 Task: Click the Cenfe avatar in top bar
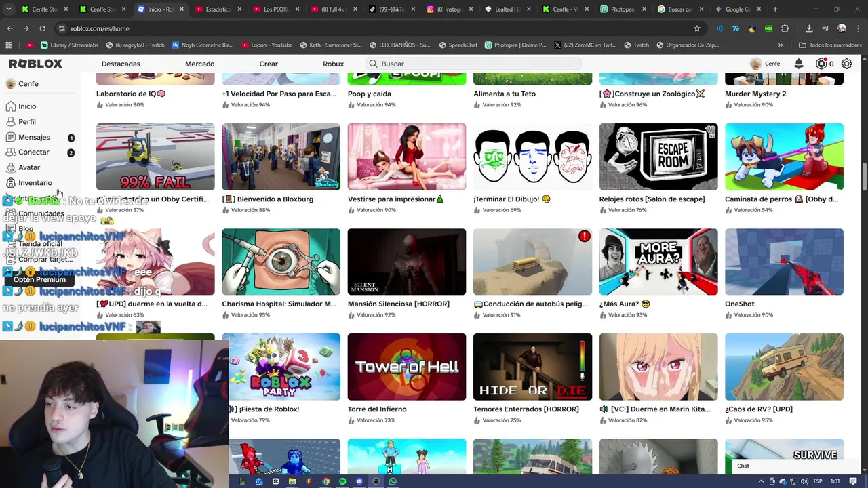coord(755,64)
